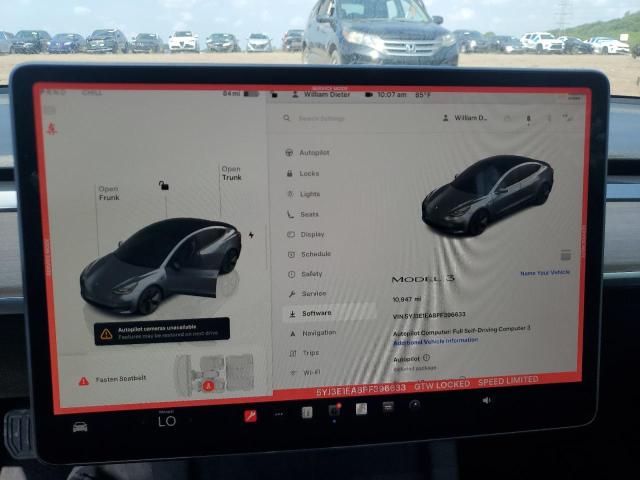Open the Navigation settings menu
The image size is (640, 480).
tap(313, 333)
